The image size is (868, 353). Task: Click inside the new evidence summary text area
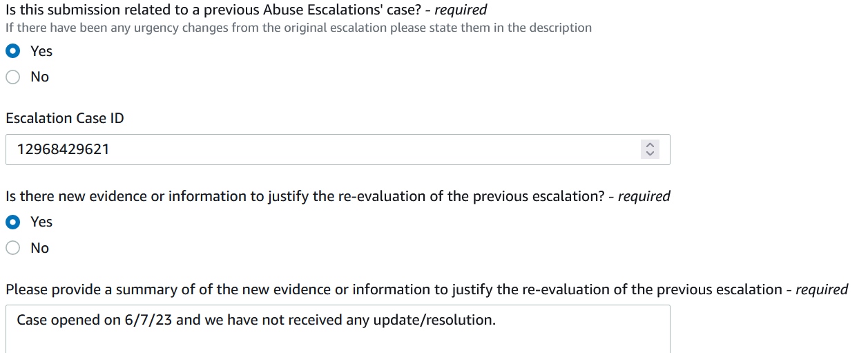pos(338,329)
